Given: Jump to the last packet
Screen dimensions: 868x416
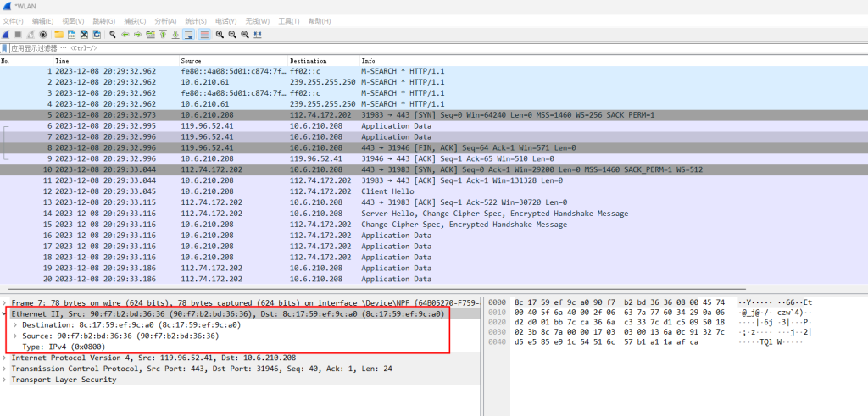Looking at the screenshot, I should coord(175,34).
